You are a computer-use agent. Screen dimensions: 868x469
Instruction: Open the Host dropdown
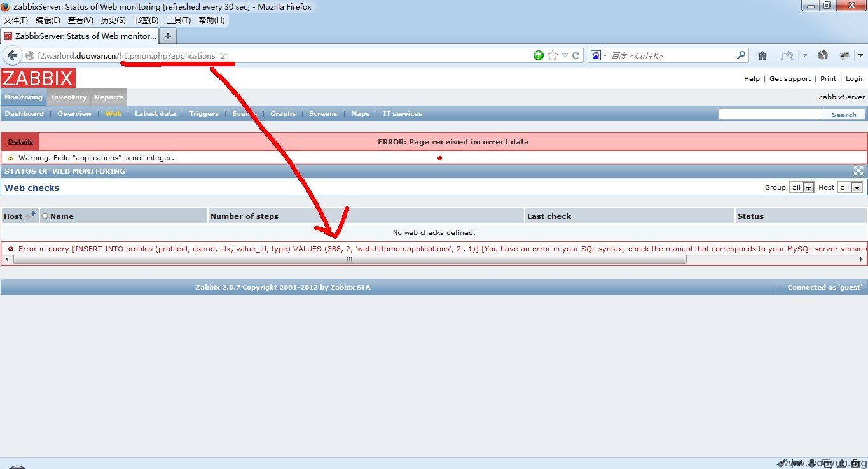click(850, 187)
